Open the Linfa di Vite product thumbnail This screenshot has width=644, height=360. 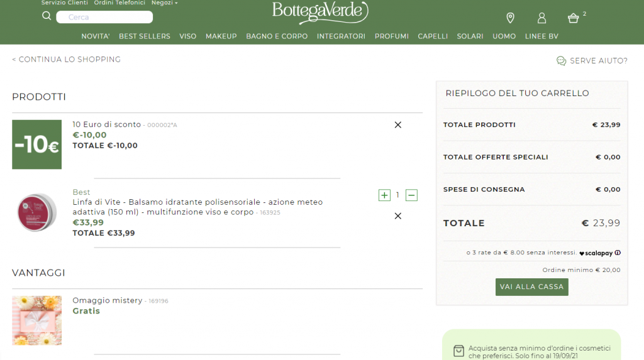pyautogui.click(x=36, y=212)
